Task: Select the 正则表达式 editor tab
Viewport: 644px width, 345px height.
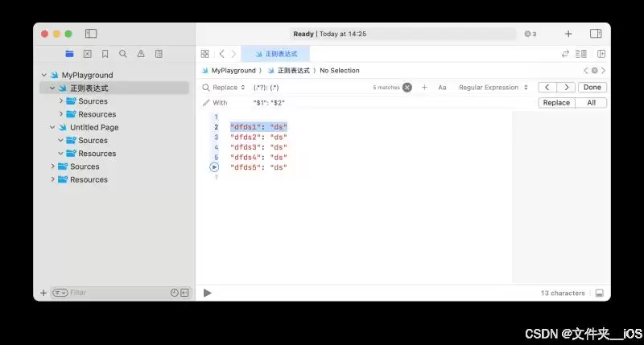Action: [x=275, y=54]
